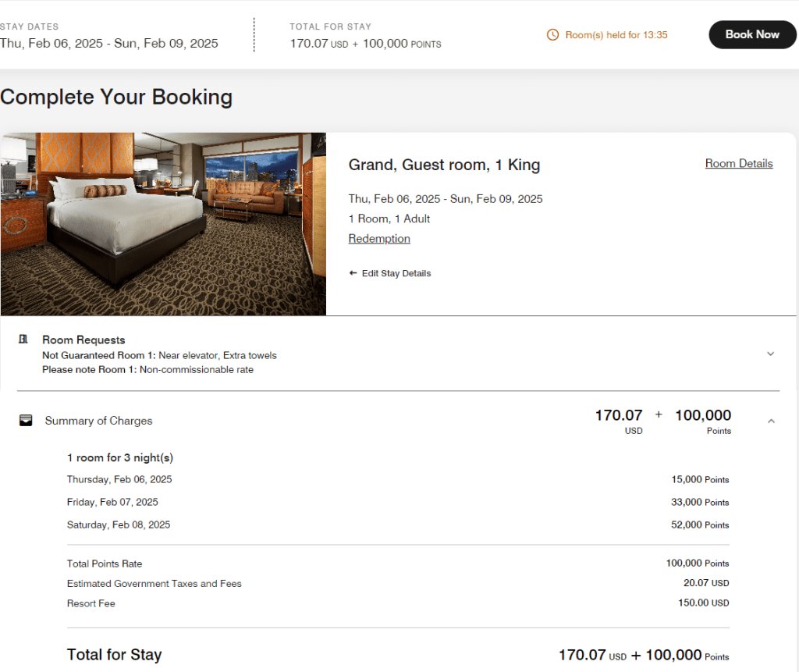
Task: Click the hotel room photo
Action: (x=163, y=224)
